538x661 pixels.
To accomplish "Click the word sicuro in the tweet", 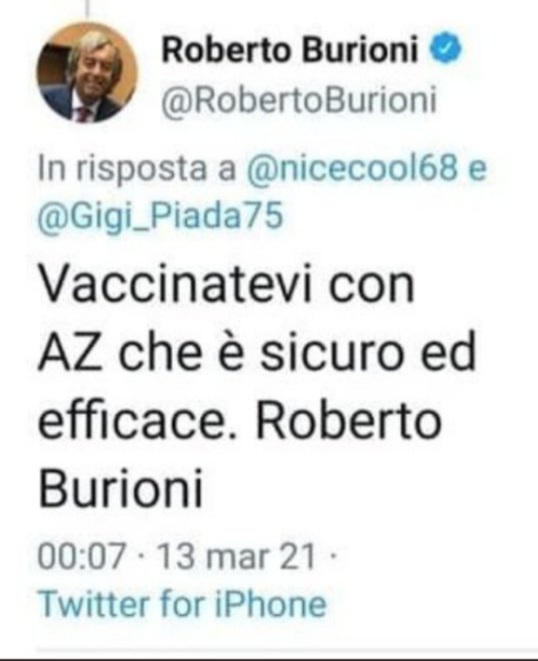I will (329, 351).
